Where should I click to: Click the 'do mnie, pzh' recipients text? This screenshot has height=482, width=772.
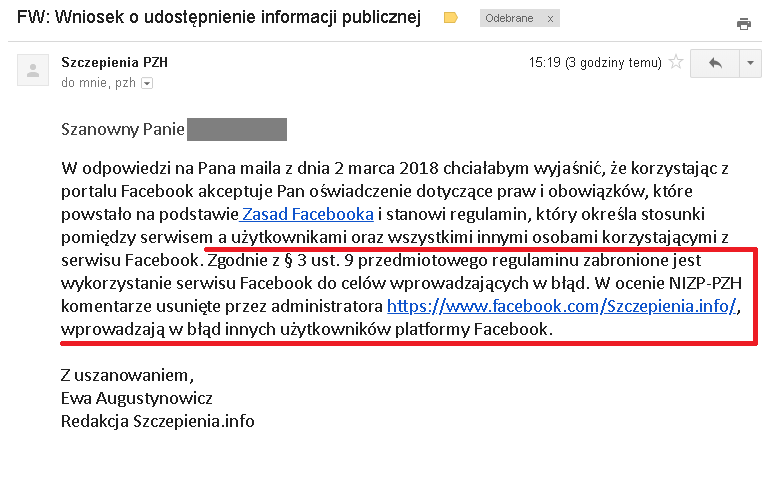98,84
